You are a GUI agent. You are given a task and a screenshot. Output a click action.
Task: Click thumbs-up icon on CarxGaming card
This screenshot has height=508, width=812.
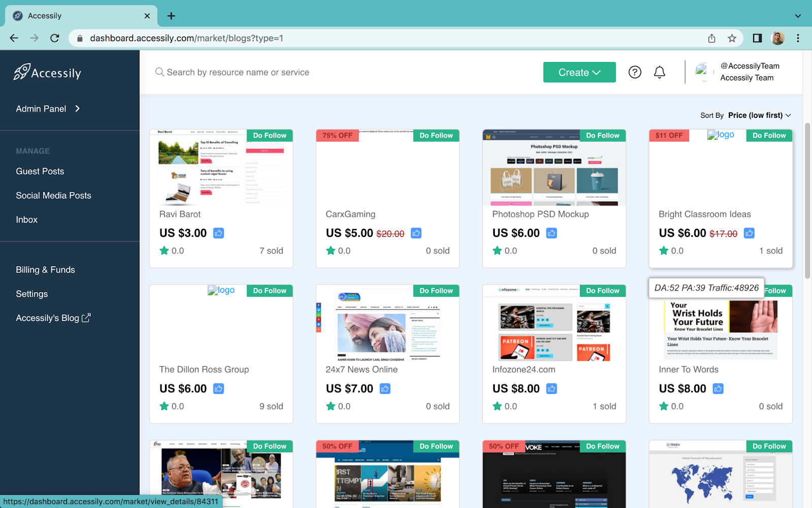pyautogui.click(x=416, y=233)
